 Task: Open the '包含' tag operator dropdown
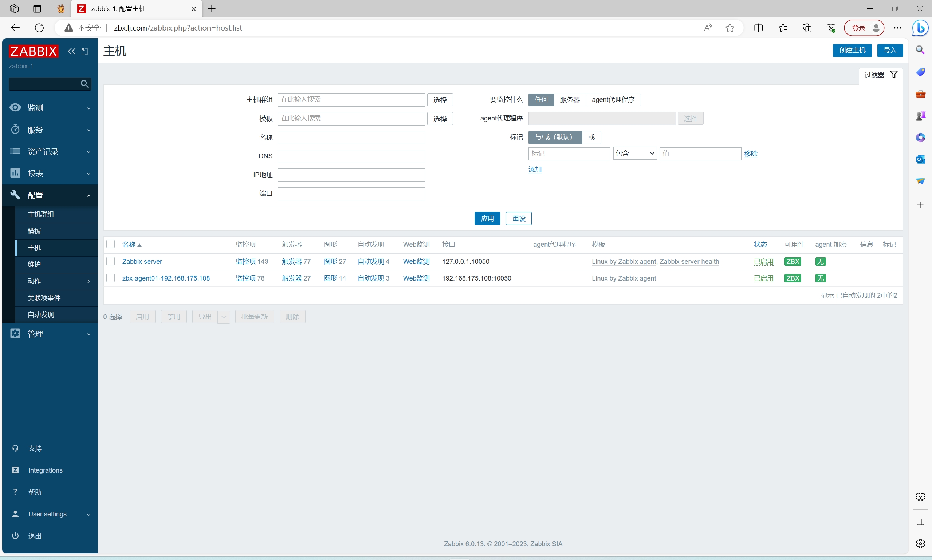[634, 154]
